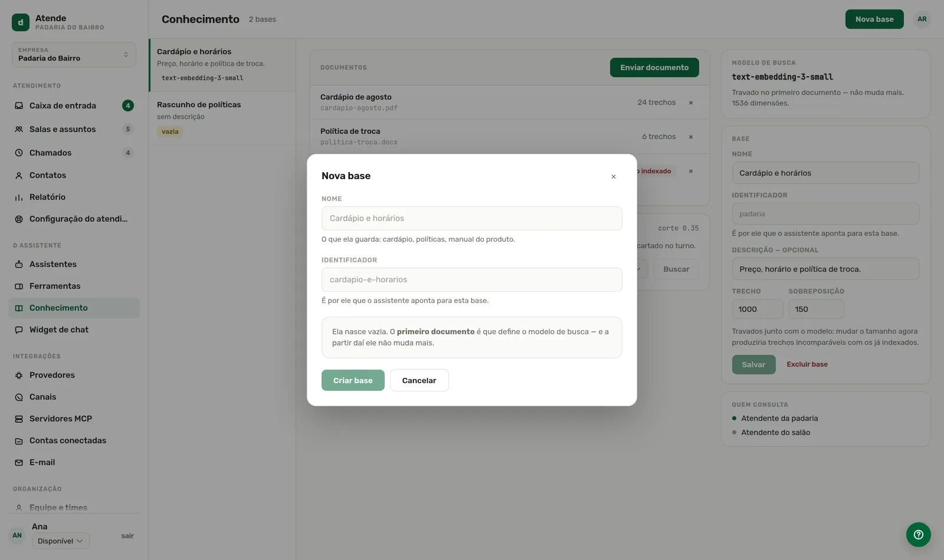Image resolution: width=944 pixels, height=560 pixels.
Task: Open Assistentes robot icon
Action: point(19,264)
